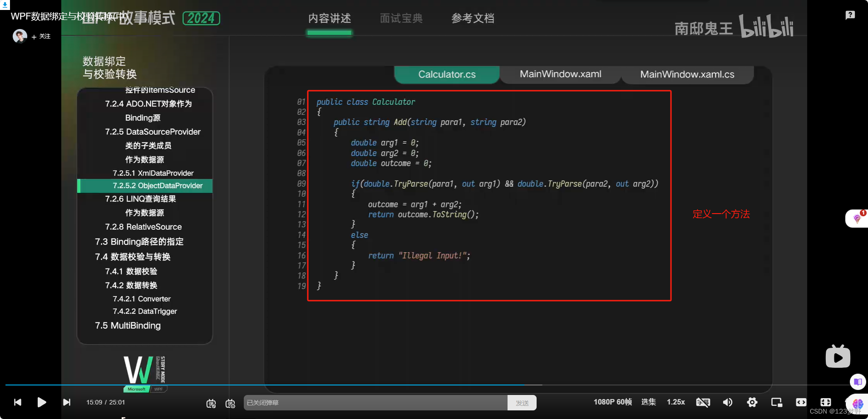868x419 pixels.
Task: Select 7.2.5 DataSourceProvider item
Action: pos(153,132)
